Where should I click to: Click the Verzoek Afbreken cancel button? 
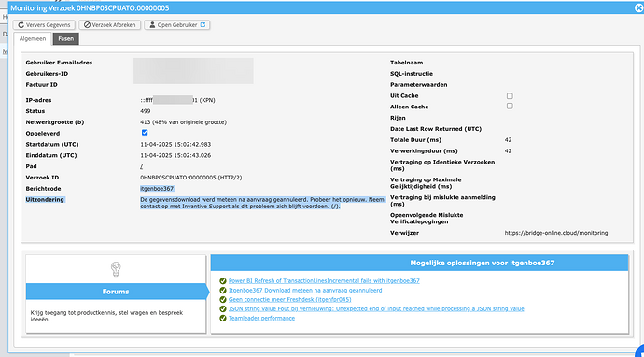(109, 24)
